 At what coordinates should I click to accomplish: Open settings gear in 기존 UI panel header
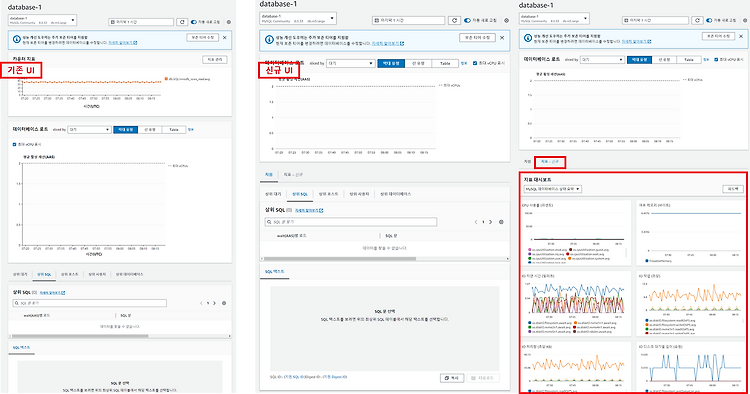point(229,22)
